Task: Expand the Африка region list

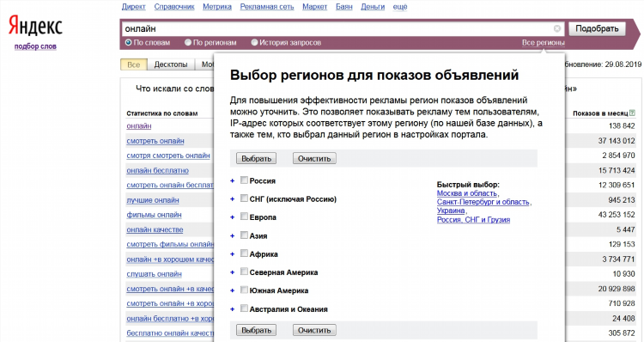Action: [233, 254]
